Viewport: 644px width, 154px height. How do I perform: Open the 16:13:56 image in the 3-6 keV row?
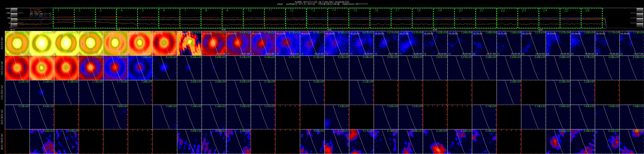click(66, 43)
